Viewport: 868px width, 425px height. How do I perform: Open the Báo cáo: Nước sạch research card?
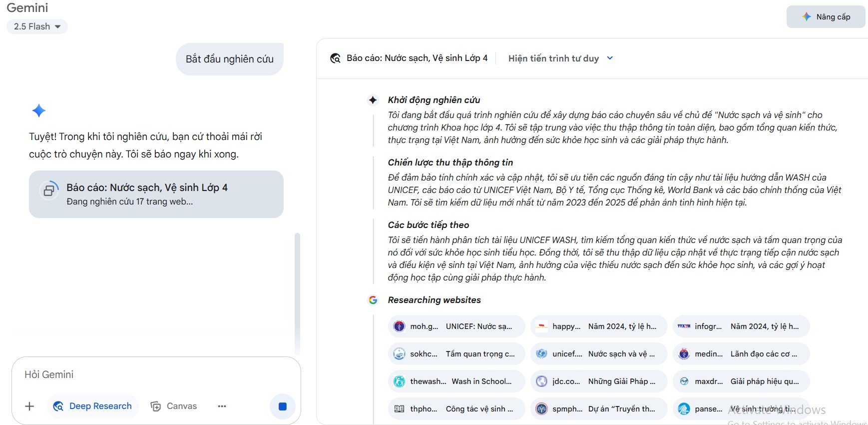tap(156, 194)
